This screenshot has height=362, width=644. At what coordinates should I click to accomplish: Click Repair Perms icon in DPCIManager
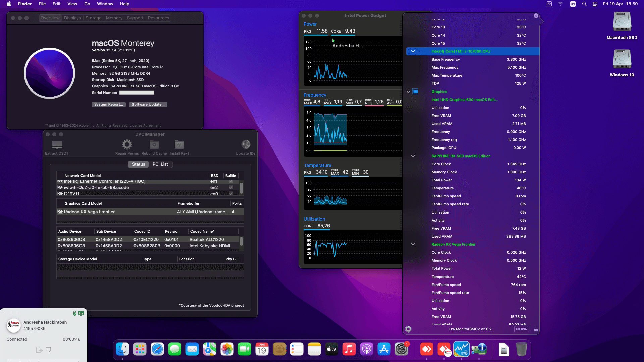pyautogui.click(x=127, y=144)
